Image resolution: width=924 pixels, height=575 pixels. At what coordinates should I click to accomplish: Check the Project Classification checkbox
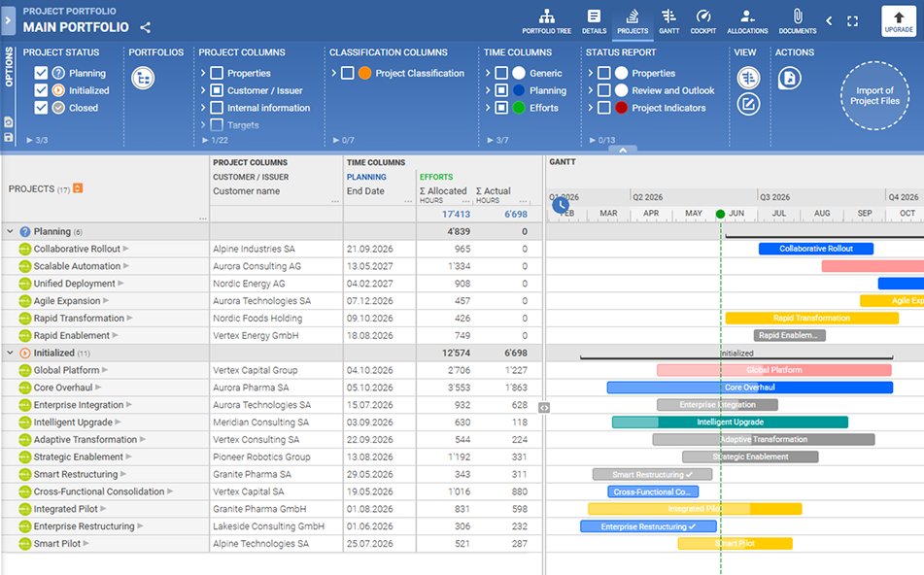[x=348, y=73]
